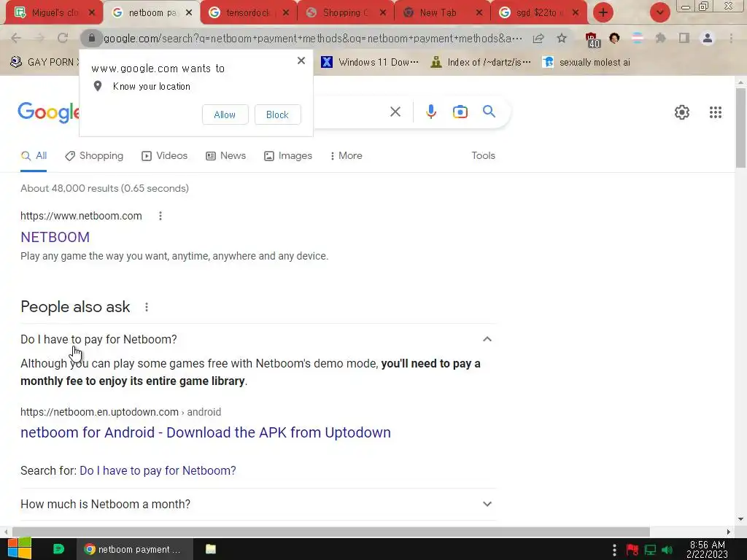Submit search with the magnifier icon
Image resolution: width=747 pixels, height=560 pixels.
(489, 112)
